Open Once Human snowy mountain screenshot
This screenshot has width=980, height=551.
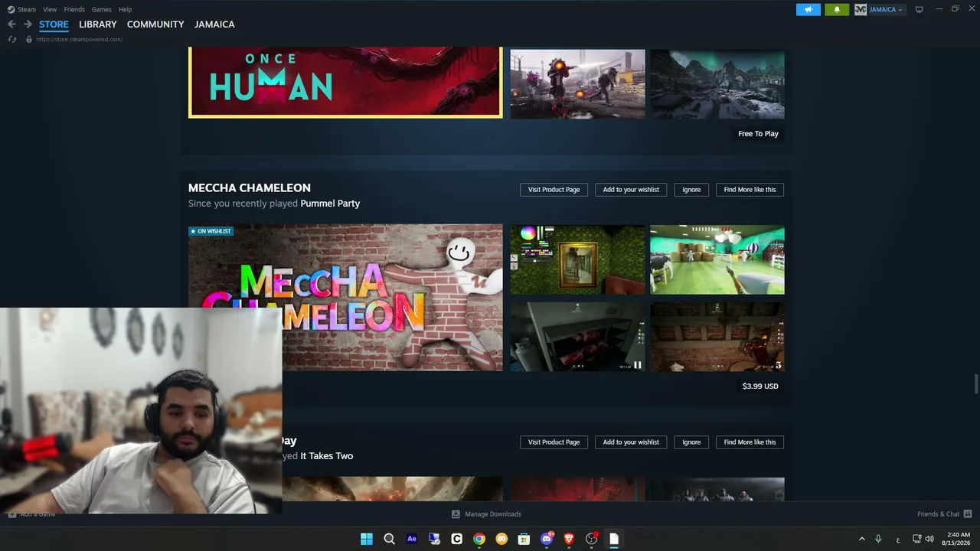717,84
